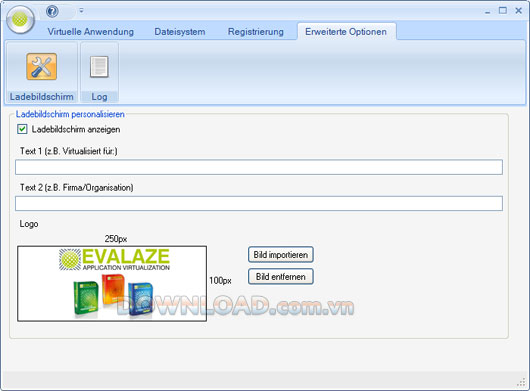Go to the Registrierung tab
Screen dimensions: 530x391
[x=256, y=32]
